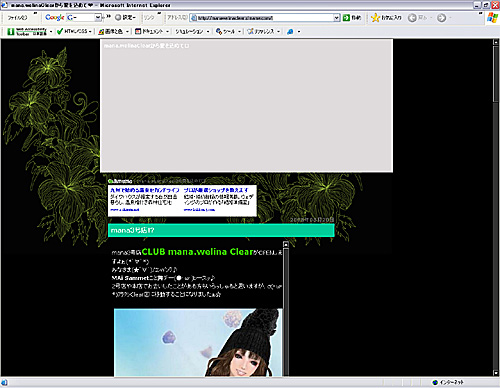The height and width of the screenshot is (388, 500).
Task: Click the Ads by Google label
Action: point(120,181)
